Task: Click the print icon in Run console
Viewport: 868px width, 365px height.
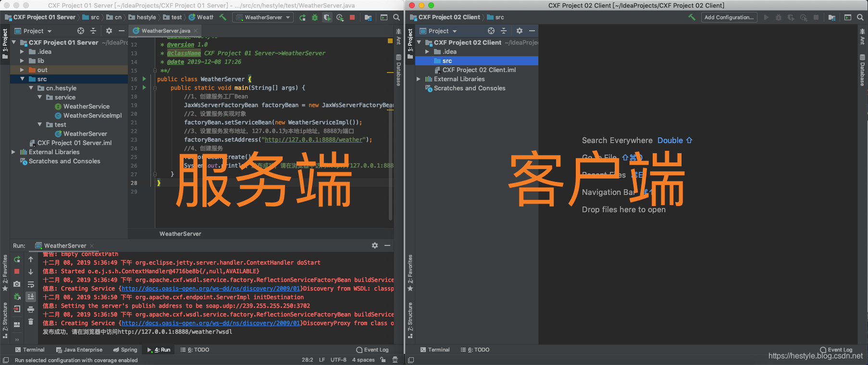Action: click(x=31, y=309)
